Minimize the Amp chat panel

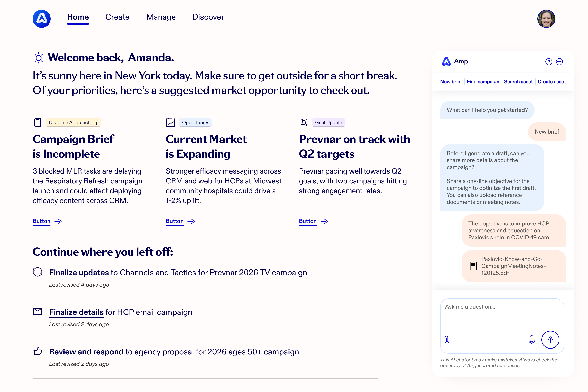pos(559,62)
